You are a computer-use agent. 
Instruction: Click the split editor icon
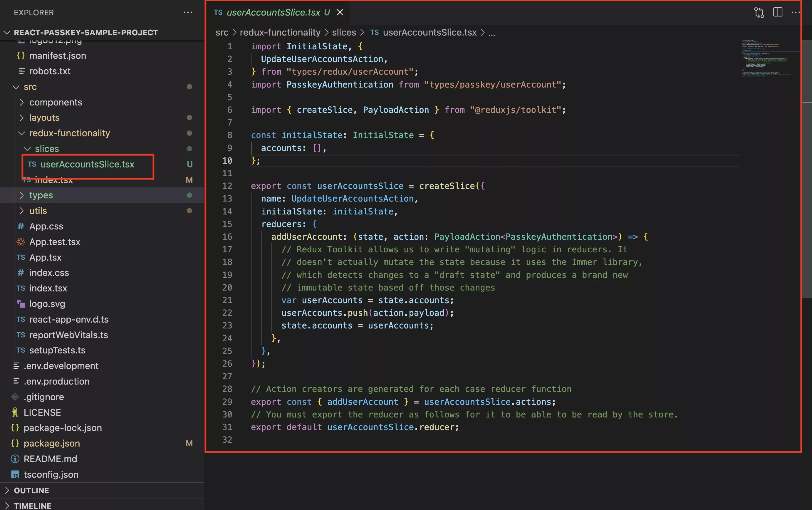[x=778, y=12]
